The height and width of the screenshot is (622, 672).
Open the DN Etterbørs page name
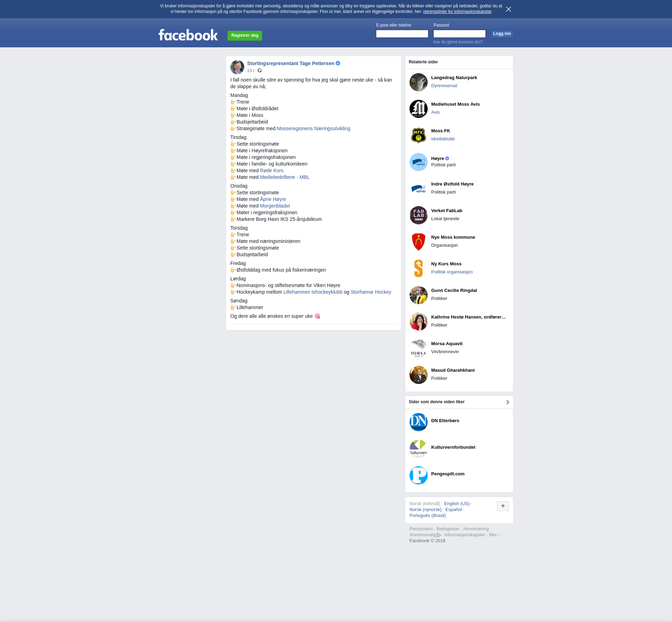[445, 421]
